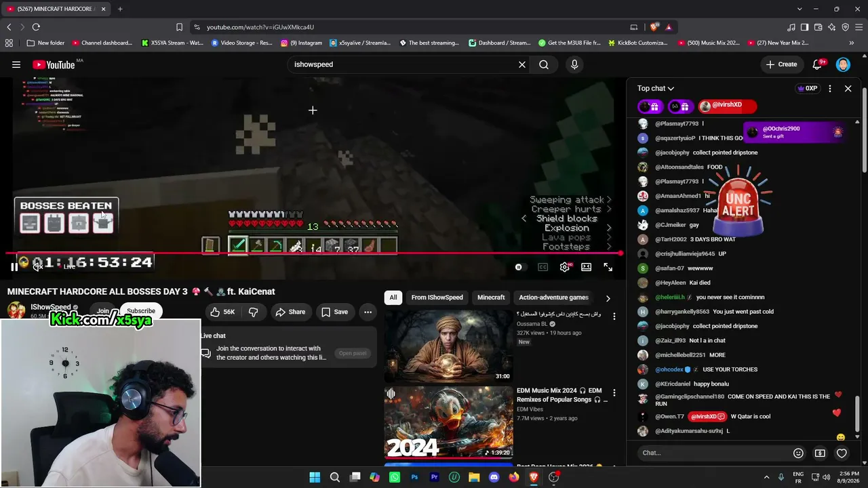Viewport: 868px width, 488px height.
Task: Open Top chat mode dropdown
Action: coord(656,89)
